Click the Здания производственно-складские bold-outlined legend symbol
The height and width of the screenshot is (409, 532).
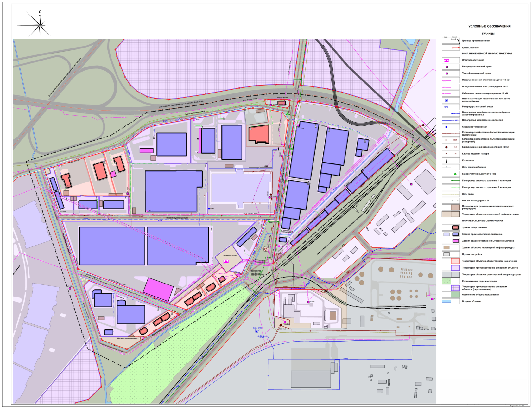455,234
